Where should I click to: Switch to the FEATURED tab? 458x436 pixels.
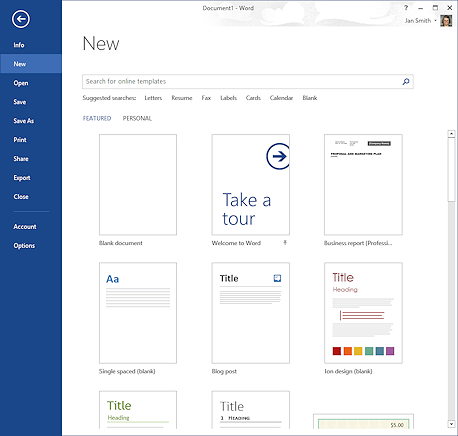coord(97,118)
